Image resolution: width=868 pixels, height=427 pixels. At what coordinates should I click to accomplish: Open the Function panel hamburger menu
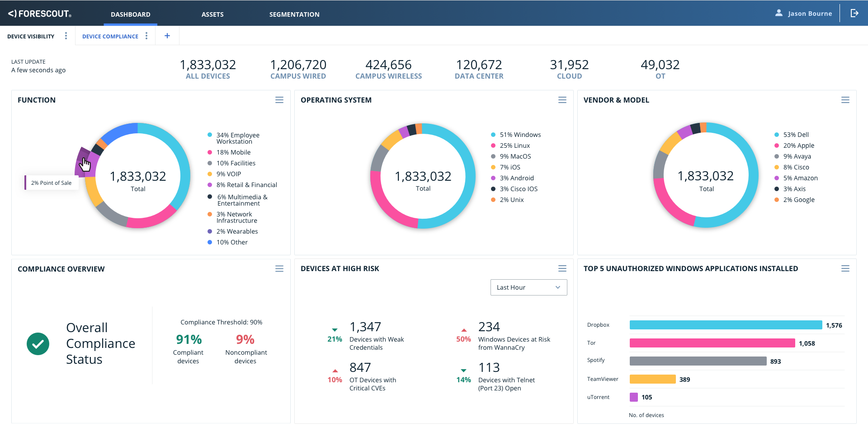point(279,100)
